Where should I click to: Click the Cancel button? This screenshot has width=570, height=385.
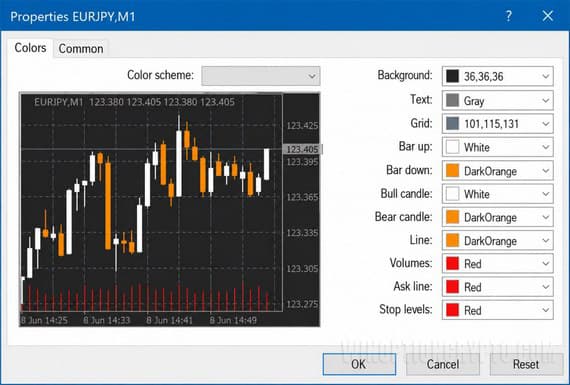click(x=443, y=364)
